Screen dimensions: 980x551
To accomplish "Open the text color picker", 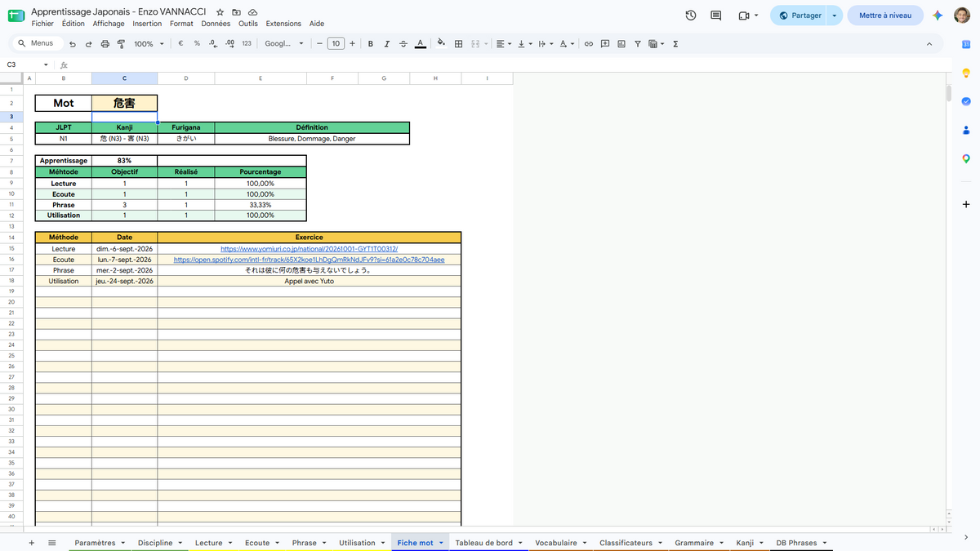I will pos(420,44).
